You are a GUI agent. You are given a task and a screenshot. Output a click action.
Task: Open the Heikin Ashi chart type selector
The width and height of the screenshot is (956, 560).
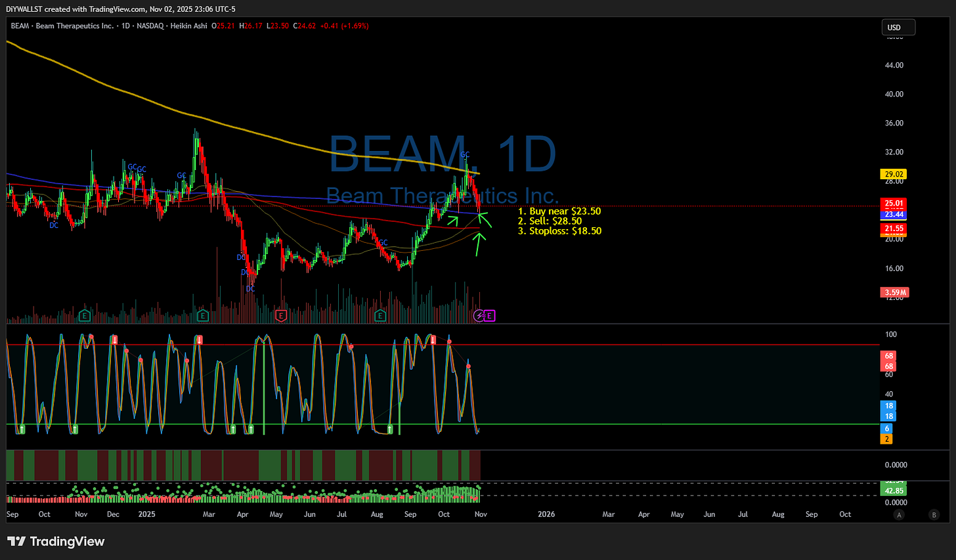[x=189, y=26]
